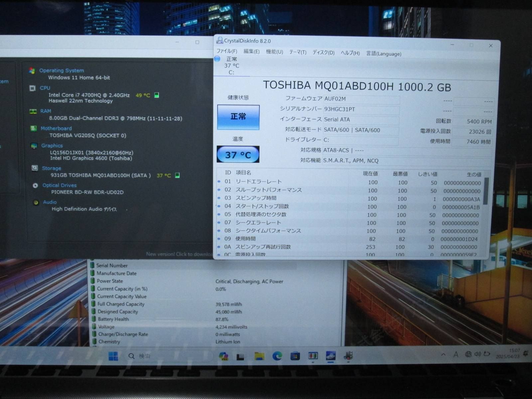Select SMART row 01 リードエラーレート
The height and width of the screenshot is (399, 532).
349,182
